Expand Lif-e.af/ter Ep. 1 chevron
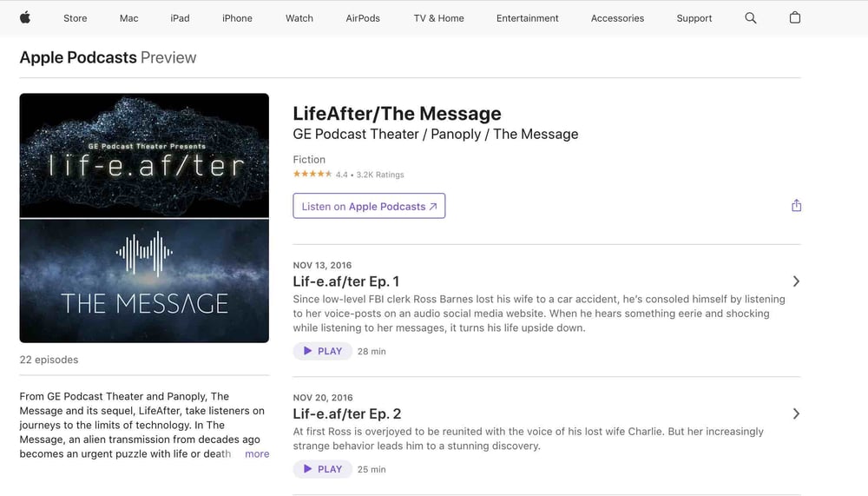Image resolution: width=868 pixels, height=496 pixels. 796,281
